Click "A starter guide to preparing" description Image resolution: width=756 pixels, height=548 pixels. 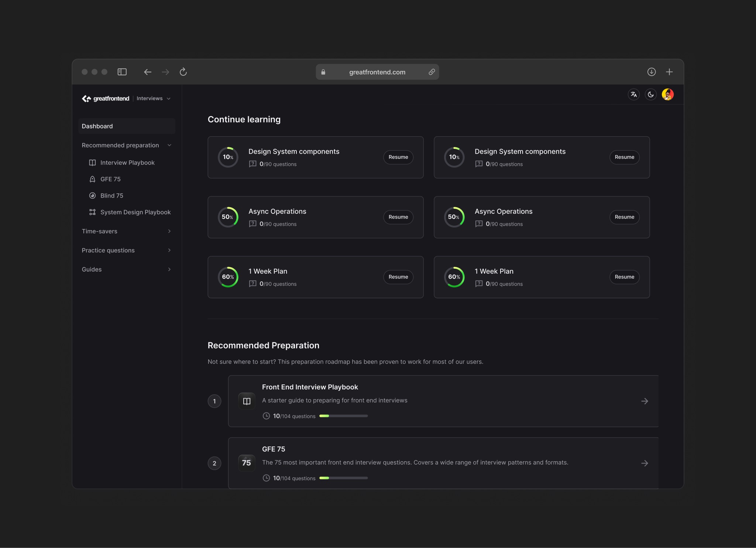coord(335,400)
